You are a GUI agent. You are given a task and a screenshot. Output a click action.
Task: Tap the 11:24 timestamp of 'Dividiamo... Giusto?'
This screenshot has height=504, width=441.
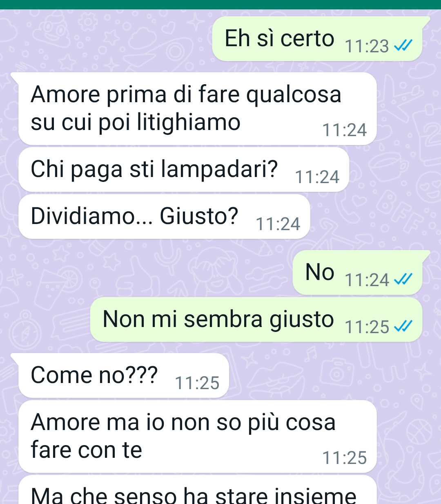click(x=278, y=224)
